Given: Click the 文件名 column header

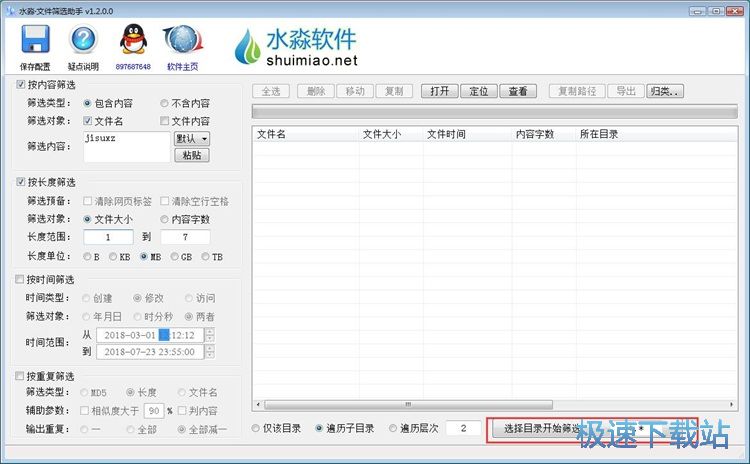Looking at the screenshot, I should 306,134.
